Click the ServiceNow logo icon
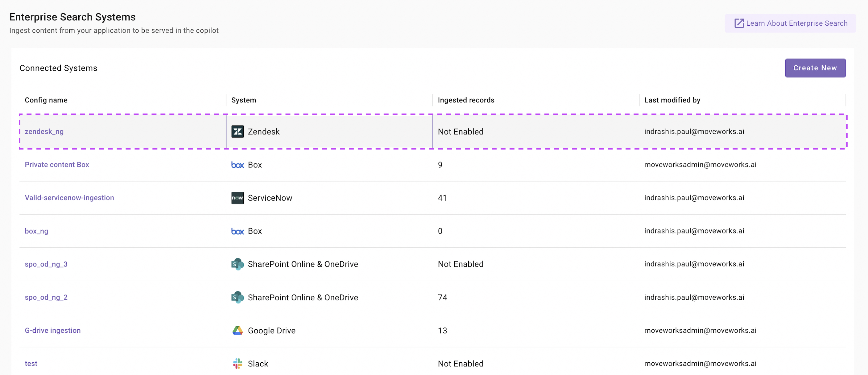868x375 pixels. pyautogui.click(x=237, y=198)
